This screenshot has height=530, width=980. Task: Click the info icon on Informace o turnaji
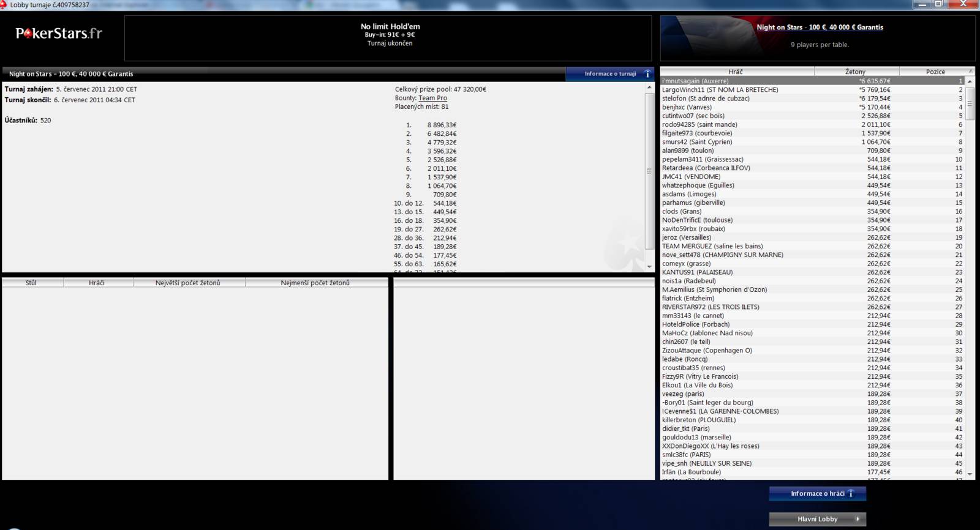(x=647, y=74)
